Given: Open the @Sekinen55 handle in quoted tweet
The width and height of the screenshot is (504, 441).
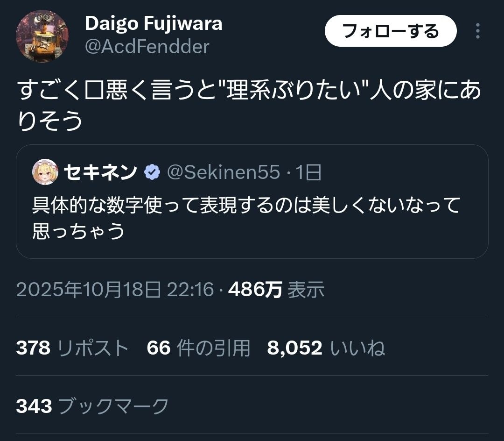Looking at the screenshot, I should pos(224,172).
